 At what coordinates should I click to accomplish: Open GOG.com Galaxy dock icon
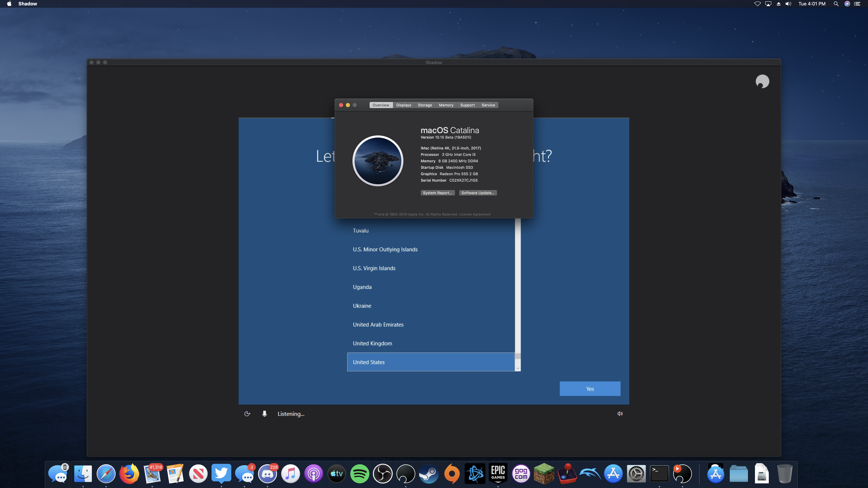click(521, 474)
